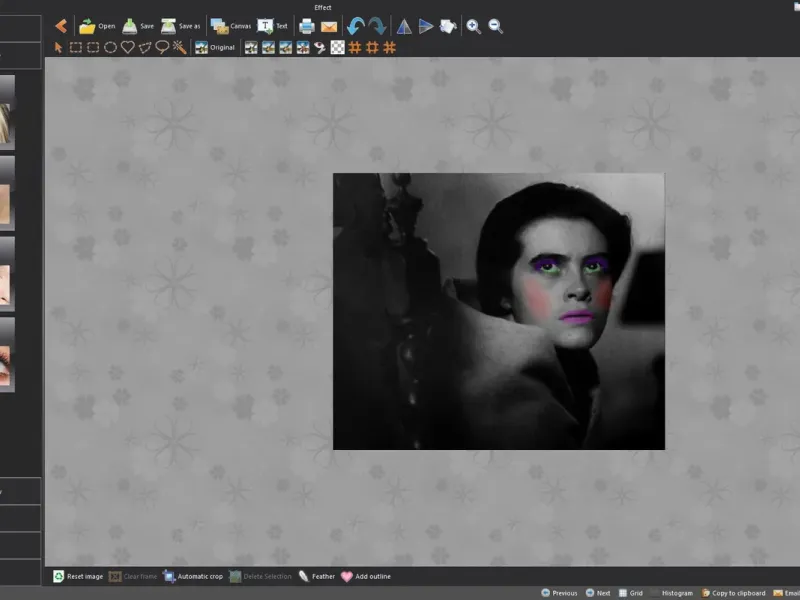Toggle the Grid display

pos(629,593)
